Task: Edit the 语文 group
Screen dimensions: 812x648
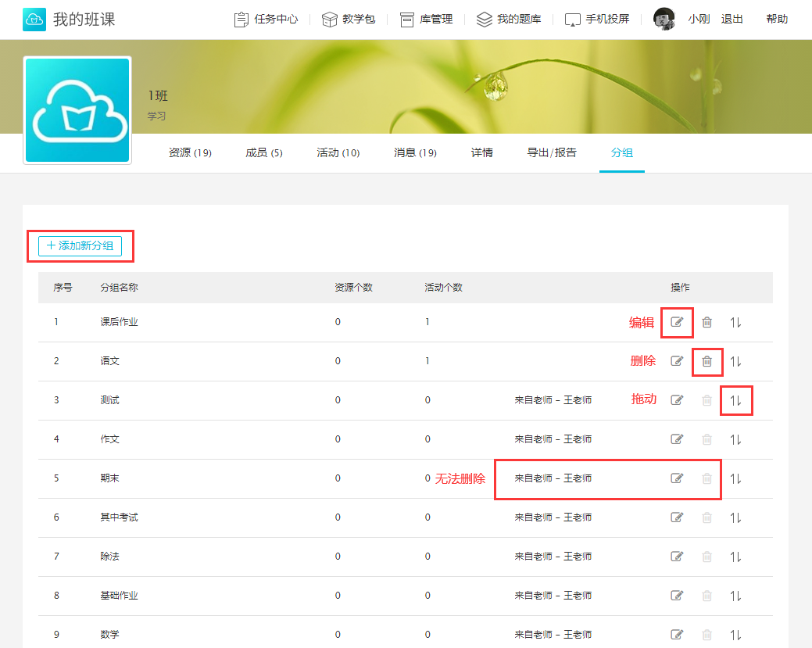Action: [x=677, y=361]
